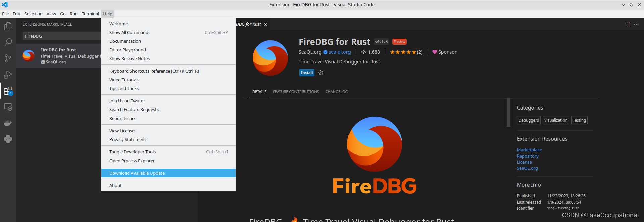Close the Help menu via its title
Screen dimensions: 644x222
coord(108,14)
